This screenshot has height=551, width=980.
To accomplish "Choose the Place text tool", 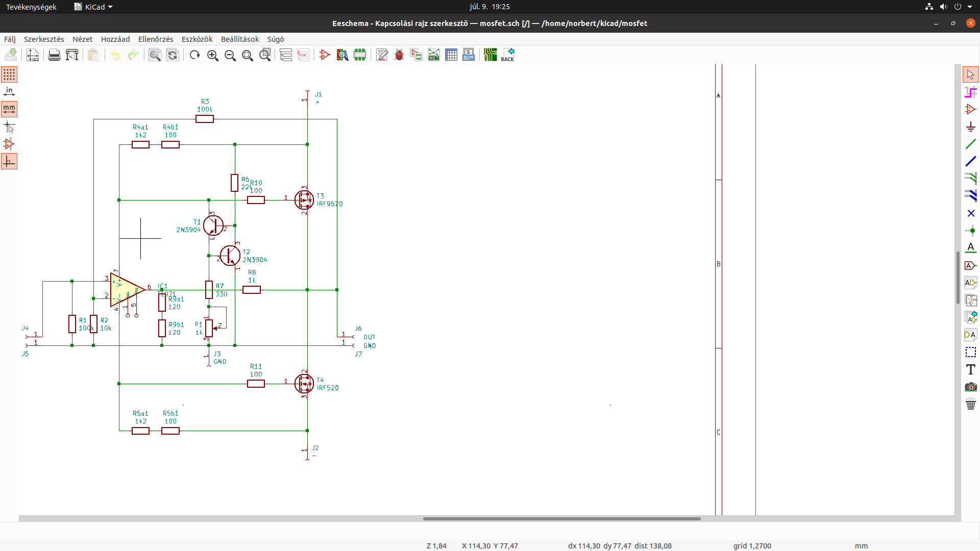I will click(x=971, y=369).
